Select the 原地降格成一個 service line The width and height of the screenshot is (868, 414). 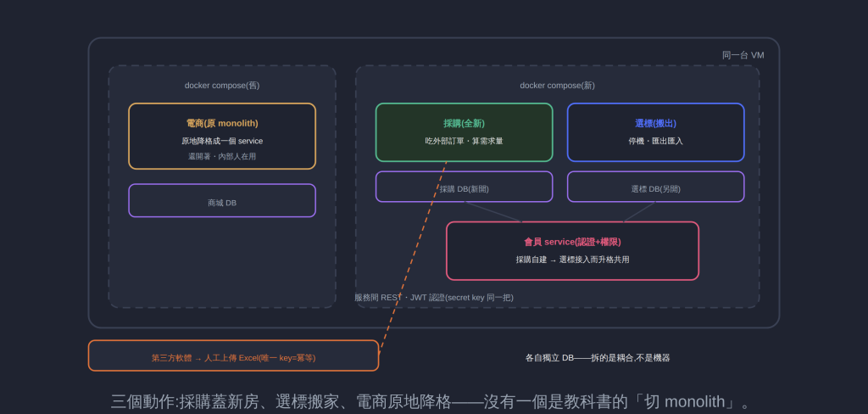pyautogui.click(x=222, y=141)
